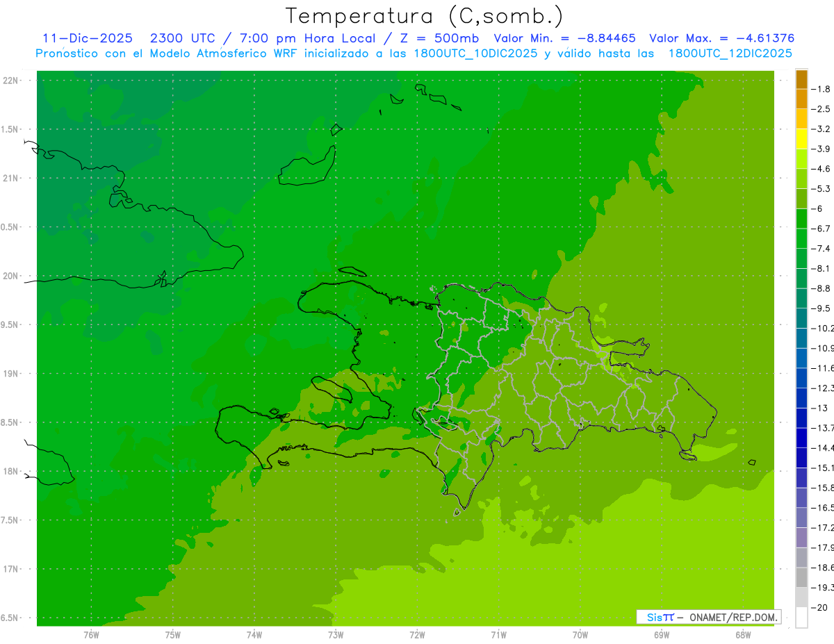This screenshot has height=644, width=834.
Task: Select the -13 legend label
Action: pos(819,408)
